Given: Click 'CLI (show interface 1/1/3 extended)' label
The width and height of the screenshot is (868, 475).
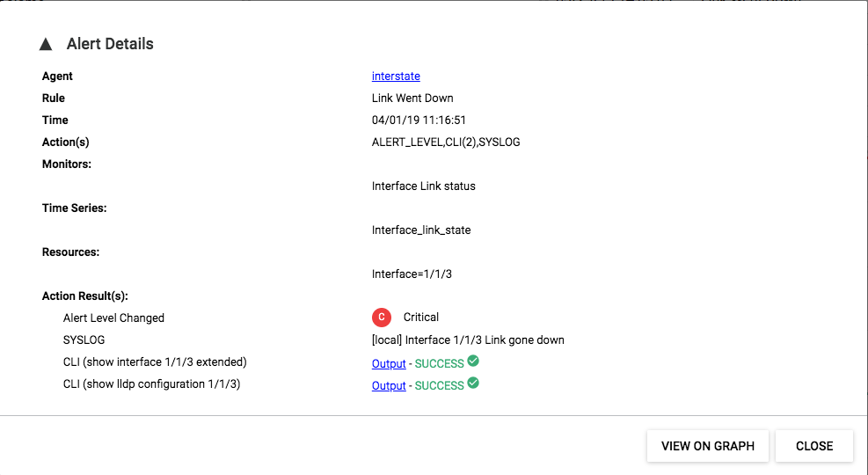Looking at the screenshot, I should (x=155, y=362).
